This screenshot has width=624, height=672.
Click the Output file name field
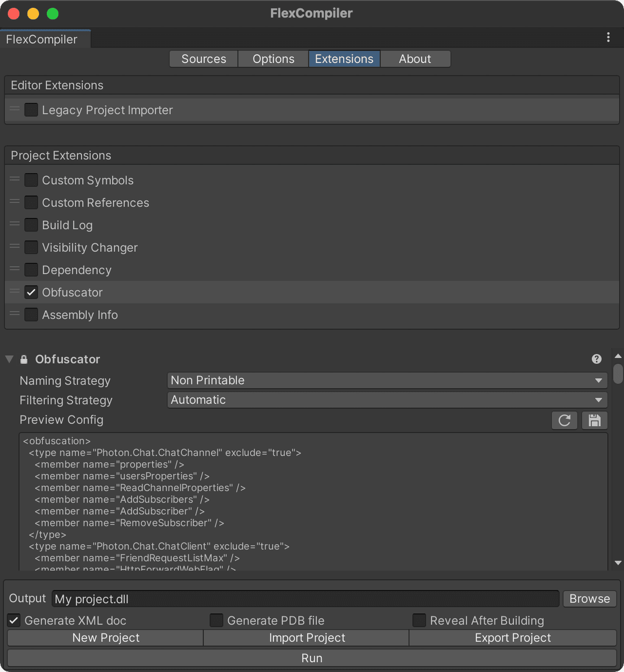[306, 599]
